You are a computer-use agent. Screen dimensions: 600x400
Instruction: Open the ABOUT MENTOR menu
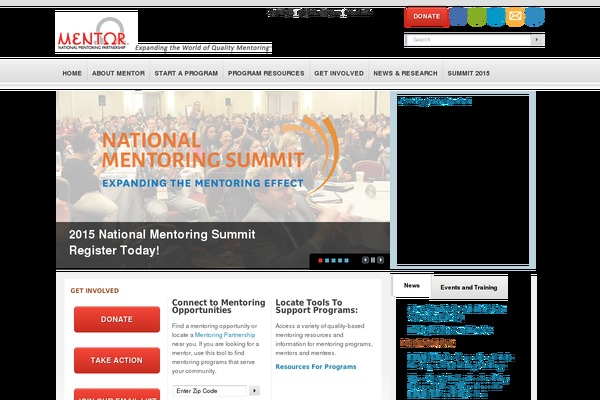[118, 73]
